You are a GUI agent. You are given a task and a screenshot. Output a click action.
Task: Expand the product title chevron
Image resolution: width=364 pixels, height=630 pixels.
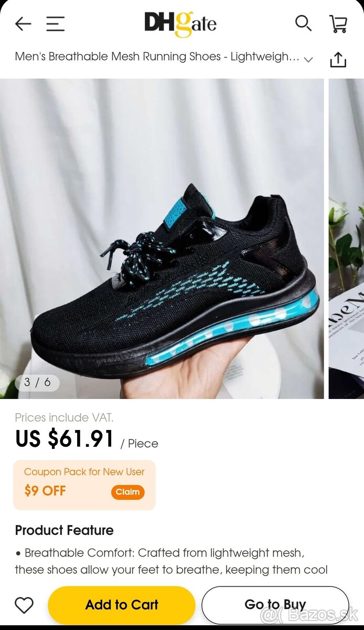[308, 59]
